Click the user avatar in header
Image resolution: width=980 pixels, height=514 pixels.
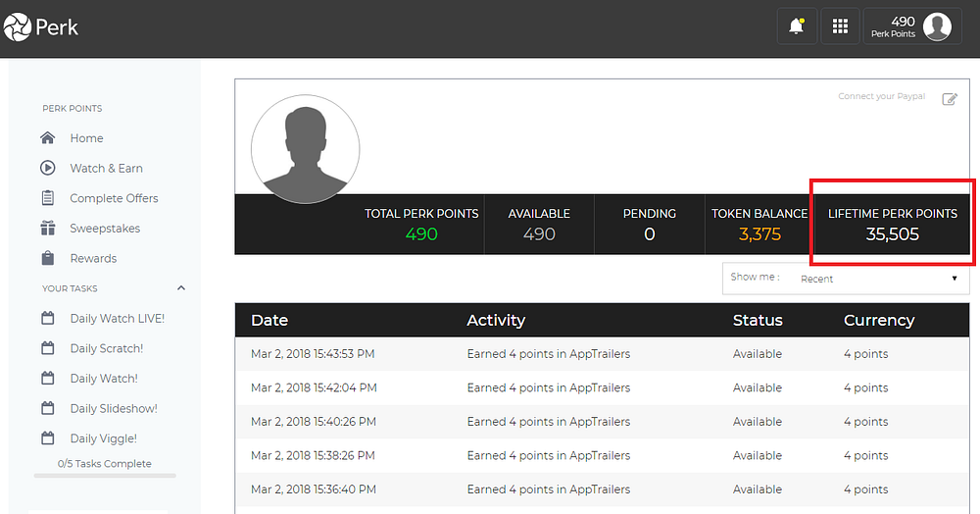[x=937, y=26]
